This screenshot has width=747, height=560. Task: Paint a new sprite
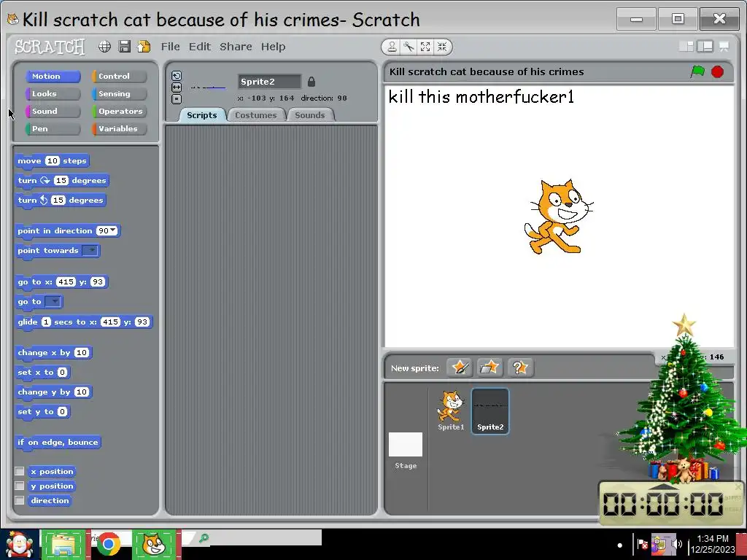point(460,367)
